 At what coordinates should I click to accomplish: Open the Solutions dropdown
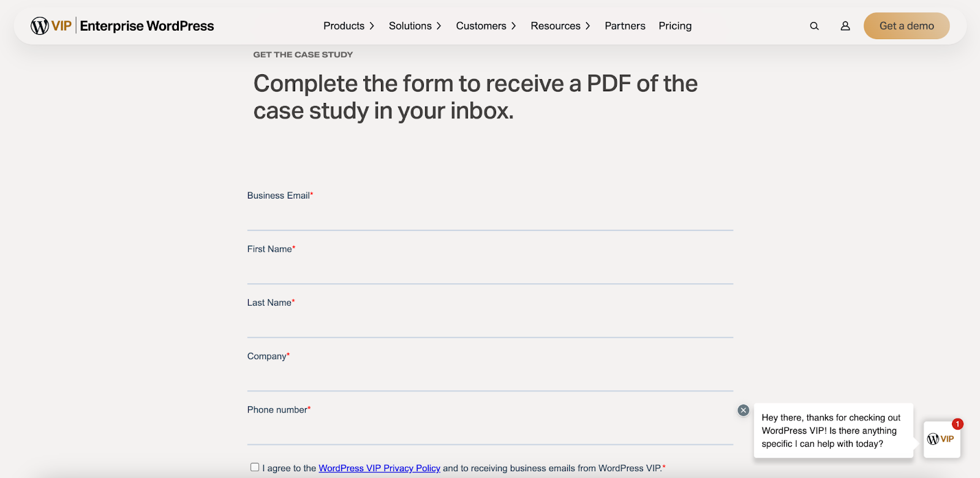(414, 26)
